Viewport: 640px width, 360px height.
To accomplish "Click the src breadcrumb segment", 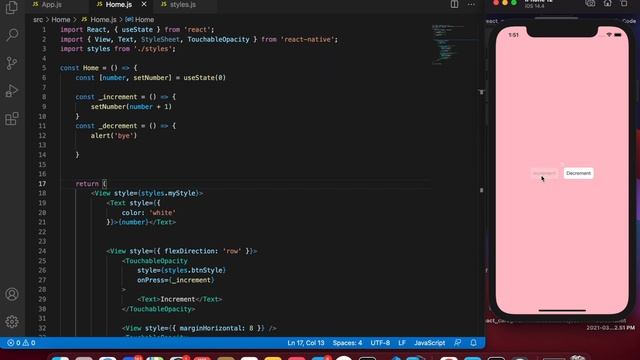I will [38, 20].
